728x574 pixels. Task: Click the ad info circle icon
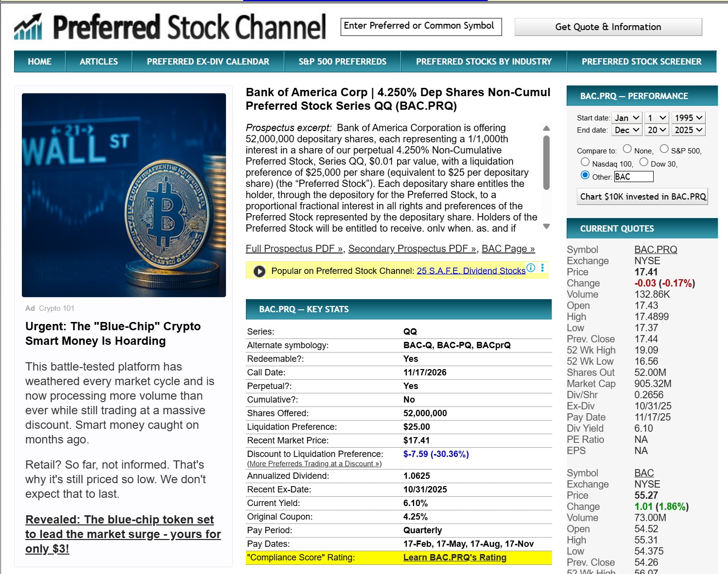pos(531,268)
